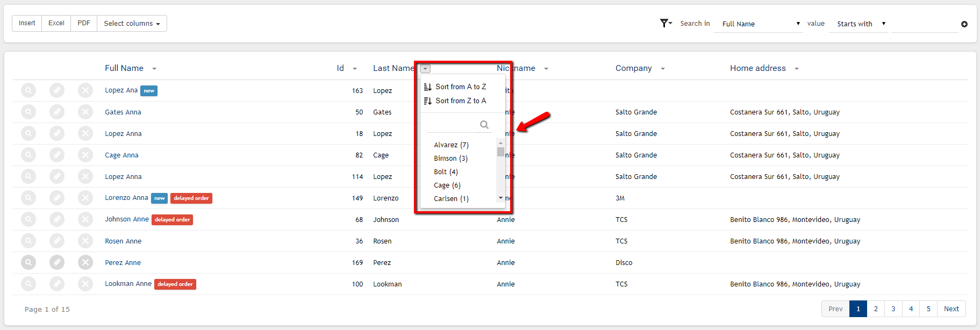The height and width of the screenshot is (330, 980).
Task: Select Bolt (4) filter value
Action: point(446,172)
